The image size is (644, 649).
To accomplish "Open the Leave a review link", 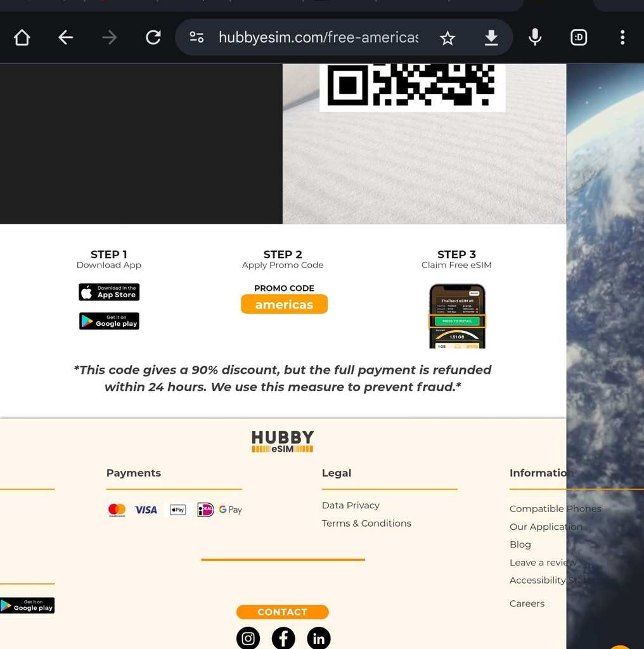I will click(543, 563).
